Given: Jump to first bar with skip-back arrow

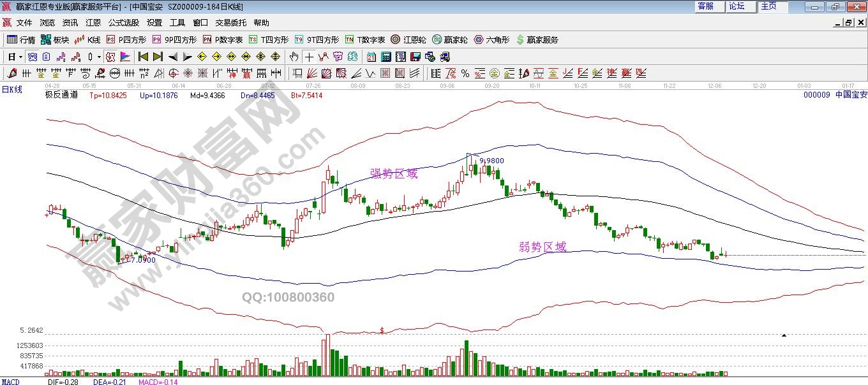Looking at the screenshot, I should click(143, 57).
